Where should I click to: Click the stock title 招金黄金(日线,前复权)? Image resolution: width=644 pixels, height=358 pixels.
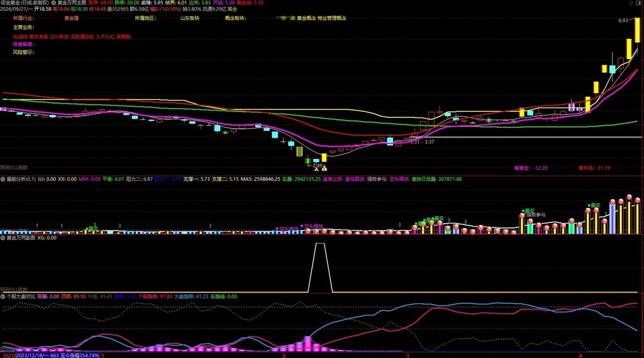click(x=25, y=3)
